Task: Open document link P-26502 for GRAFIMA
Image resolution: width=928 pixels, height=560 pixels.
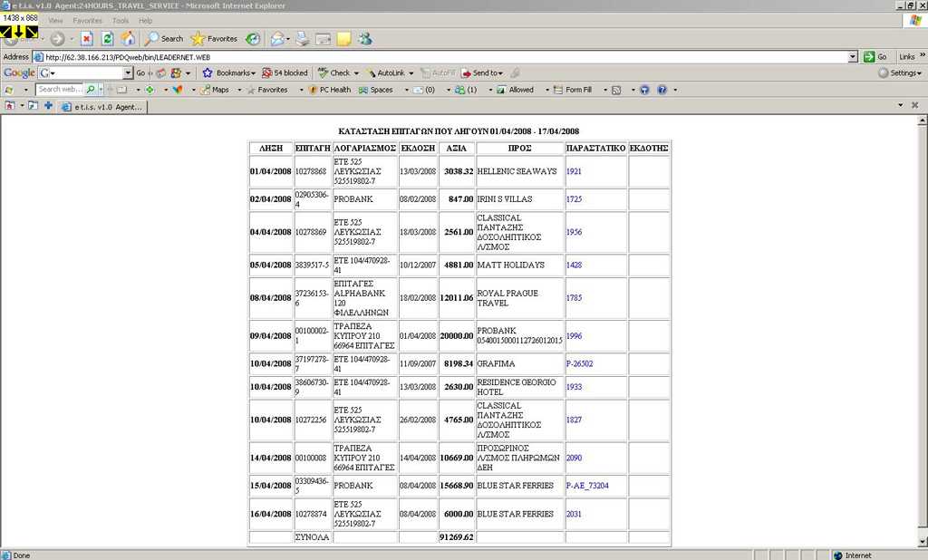Action: [579, 364]
